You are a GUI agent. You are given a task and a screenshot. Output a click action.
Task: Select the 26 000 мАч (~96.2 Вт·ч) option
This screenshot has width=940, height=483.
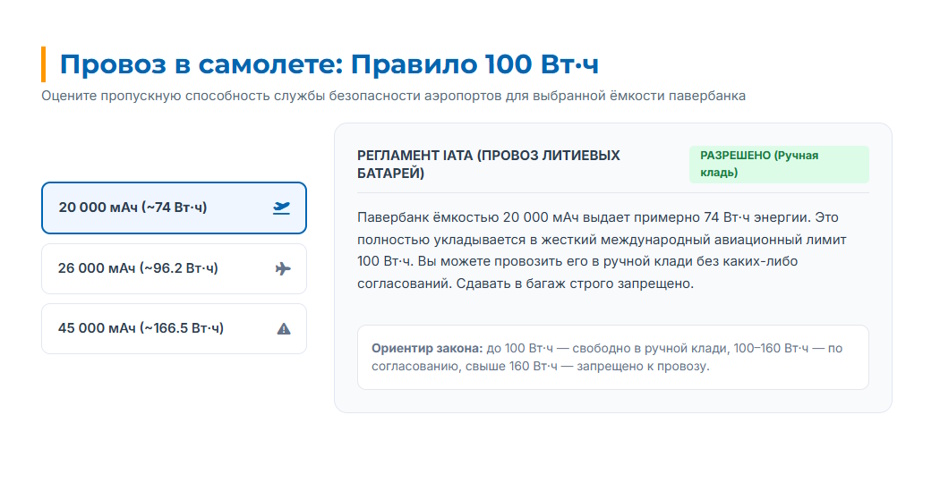pos(174,268)
